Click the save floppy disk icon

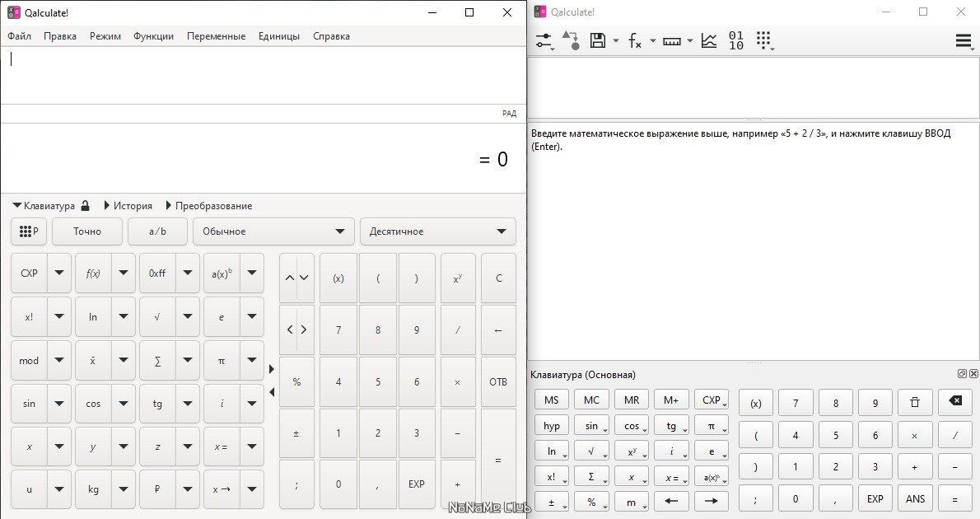pyautogui.click(x=598, y=40)
